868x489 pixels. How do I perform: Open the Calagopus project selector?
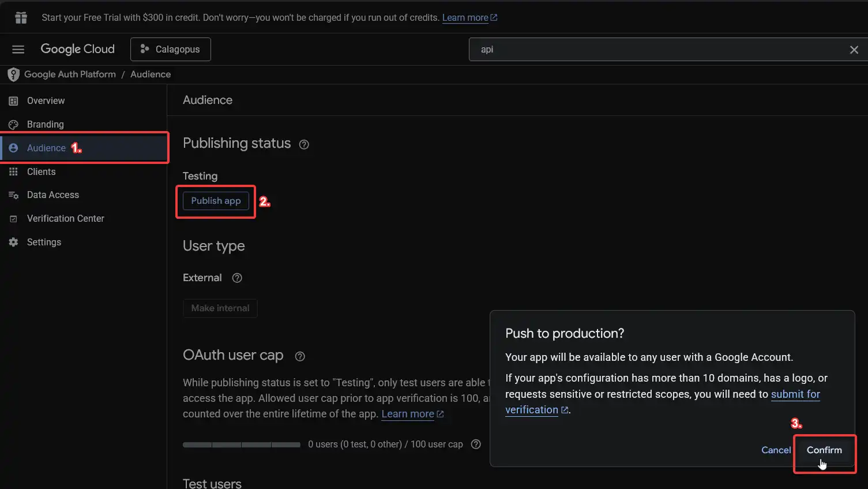[171, 50]
